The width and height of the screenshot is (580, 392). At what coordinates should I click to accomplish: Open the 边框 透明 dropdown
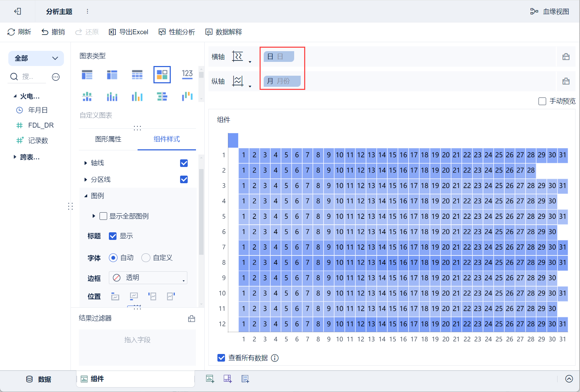point(148,278)
